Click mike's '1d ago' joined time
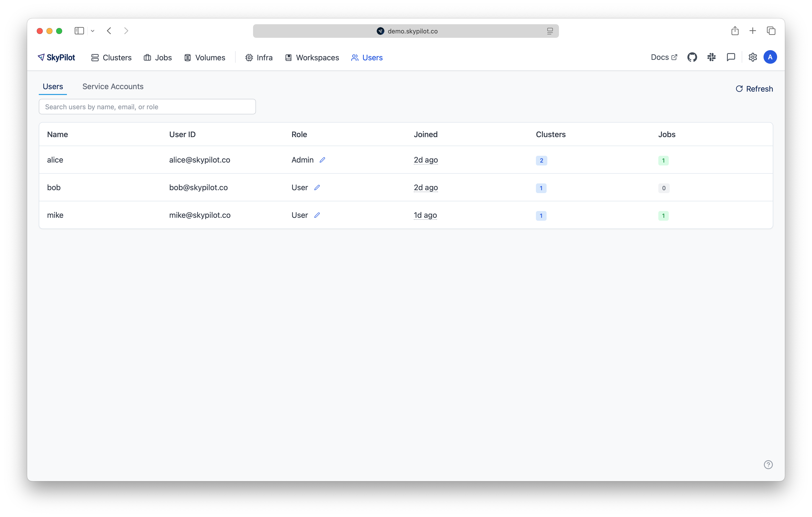This screenshot has height=517, width=812. (425, 215)
